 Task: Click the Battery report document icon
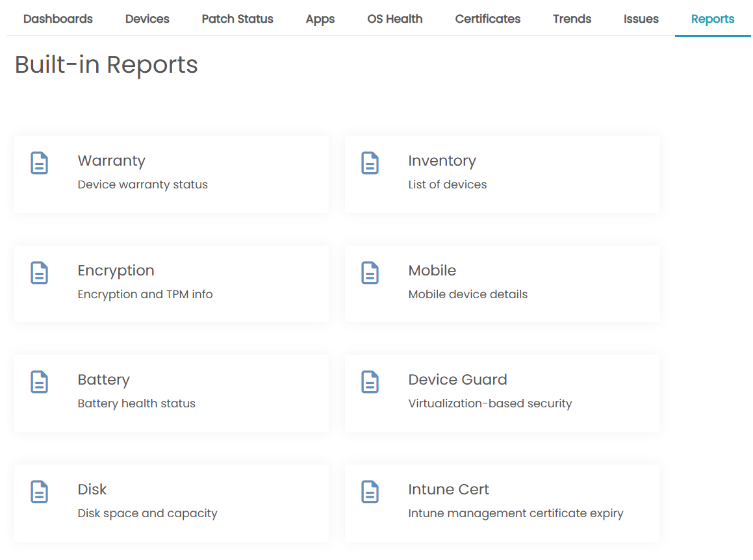click(x=40, y=382)
